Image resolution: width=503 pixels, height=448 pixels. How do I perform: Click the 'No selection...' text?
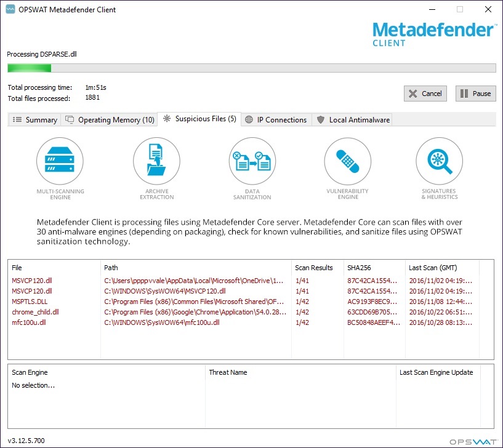coord(33,385)
